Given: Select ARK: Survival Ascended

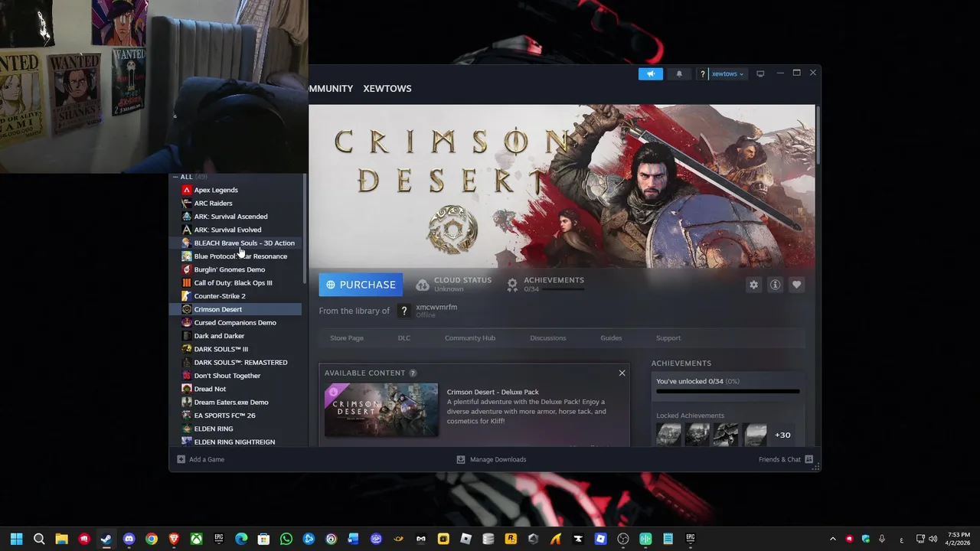Looking at the screenshot, I should 236,217.
